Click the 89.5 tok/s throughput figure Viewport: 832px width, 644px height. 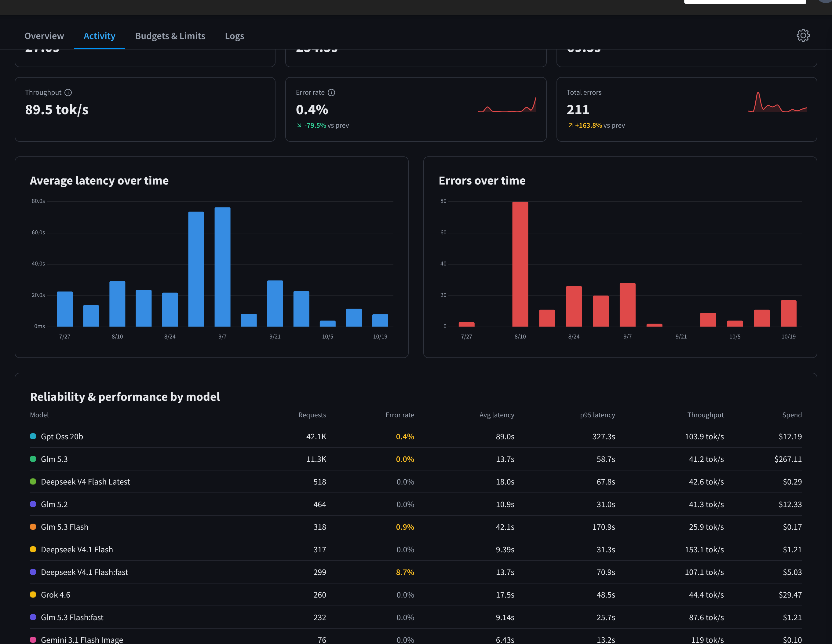tap(57, 110)
